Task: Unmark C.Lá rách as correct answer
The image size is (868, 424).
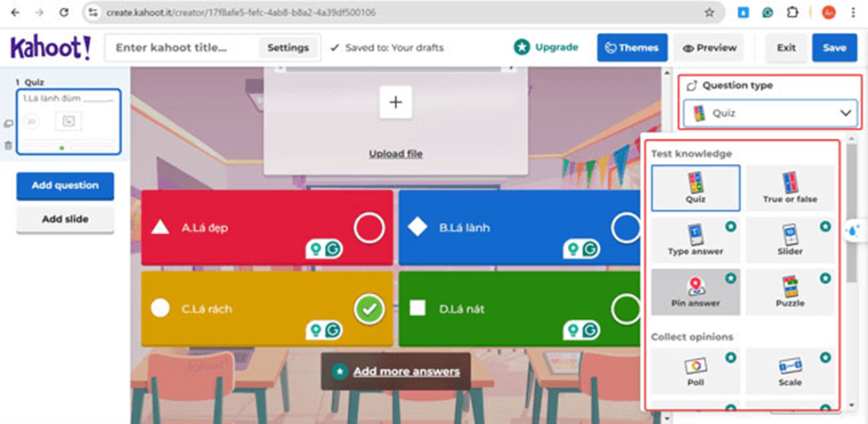Action: coord(369,309)
